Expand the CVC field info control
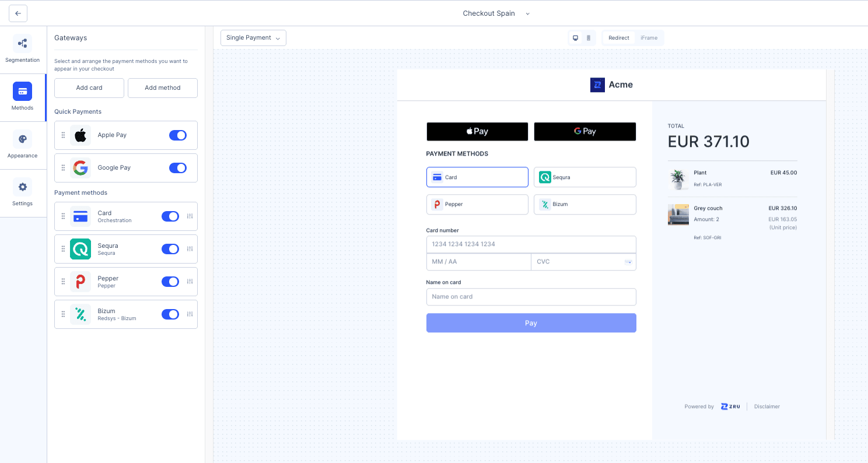The height and width of the screenshot is (463, 868). pyautogui.click(x=629, y=262)
